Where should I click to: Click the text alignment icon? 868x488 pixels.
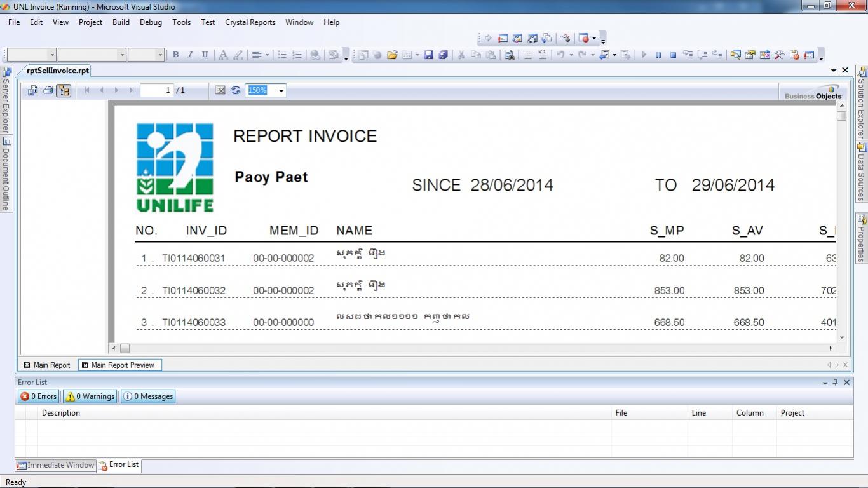257,55
